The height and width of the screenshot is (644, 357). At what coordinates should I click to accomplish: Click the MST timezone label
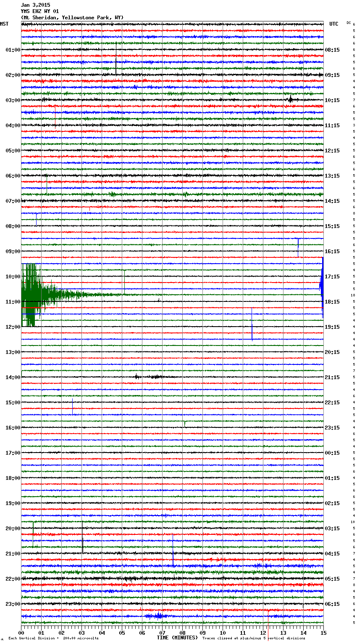[x=4, y=24]
